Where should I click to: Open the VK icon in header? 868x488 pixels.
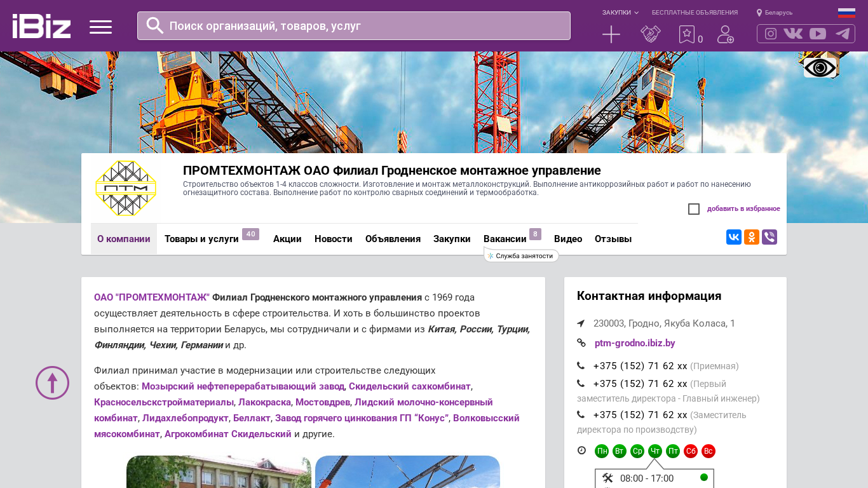click(x=793, y=34)
